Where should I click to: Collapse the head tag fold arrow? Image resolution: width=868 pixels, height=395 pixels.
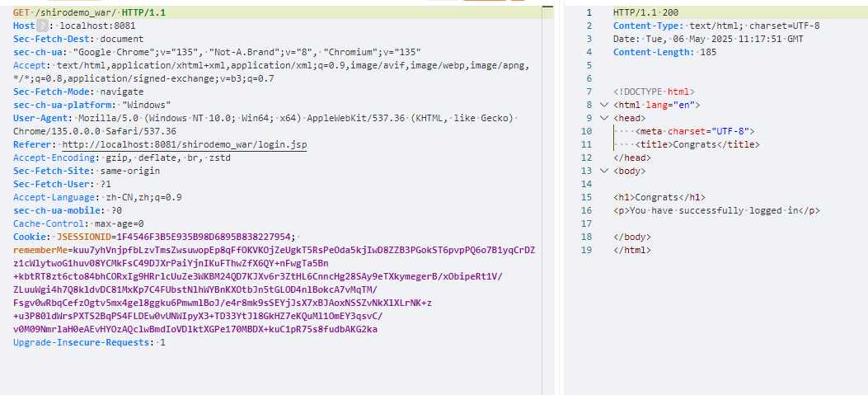604,119
